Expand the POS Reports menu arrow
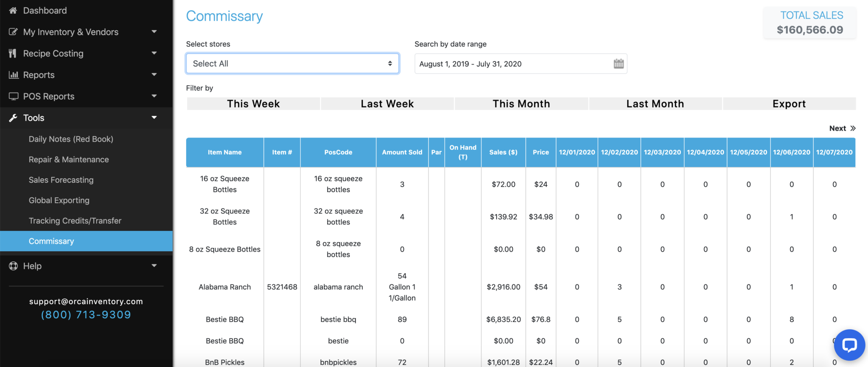The image size is (868, 367). coord(154,96)
